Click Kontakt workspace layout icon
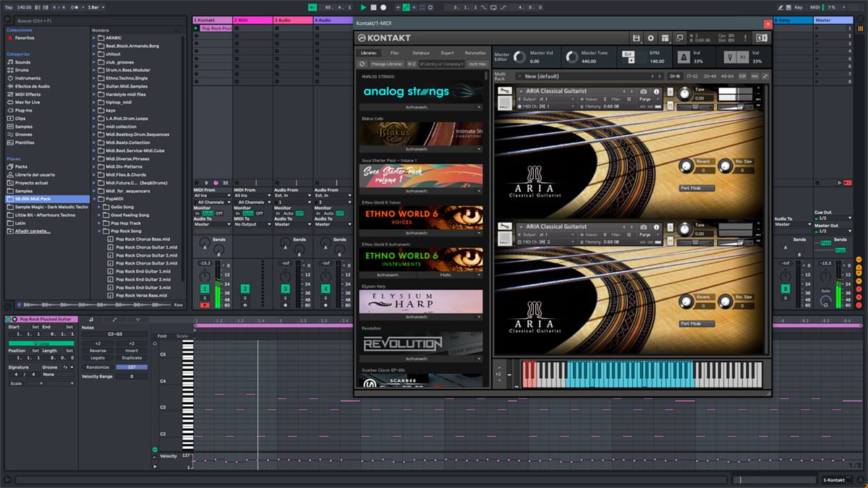Screen dimensions: 868x488 click(665, 38)
